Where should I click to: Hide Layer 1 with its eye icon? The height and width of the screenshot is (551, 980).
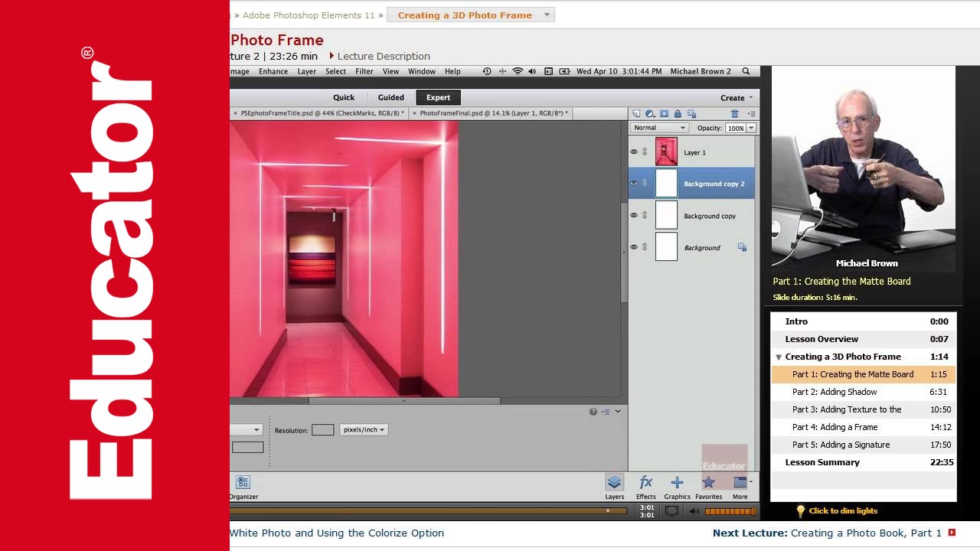[x=634, y=152]
